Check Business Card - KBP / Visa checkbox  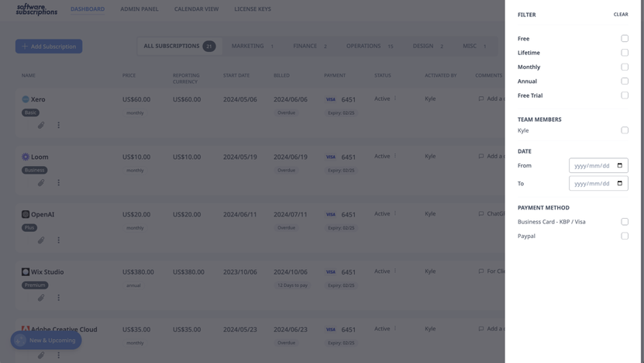point(625,222)
